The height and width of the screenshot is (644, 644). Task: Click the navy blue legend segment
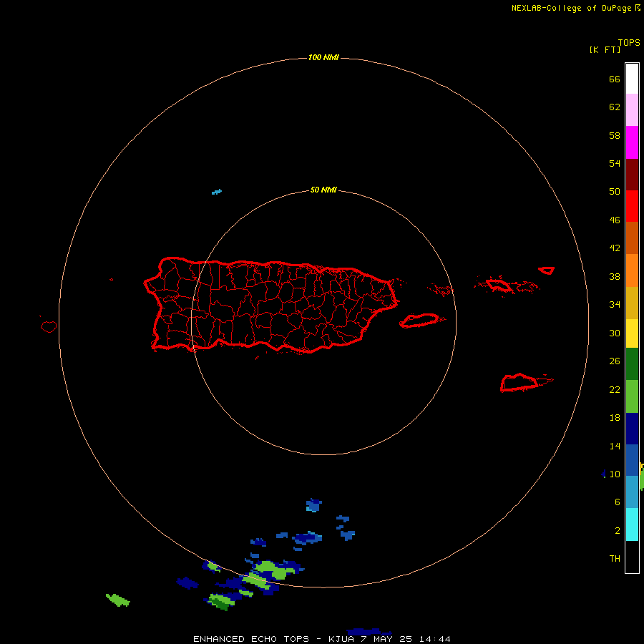click(632, 429)
